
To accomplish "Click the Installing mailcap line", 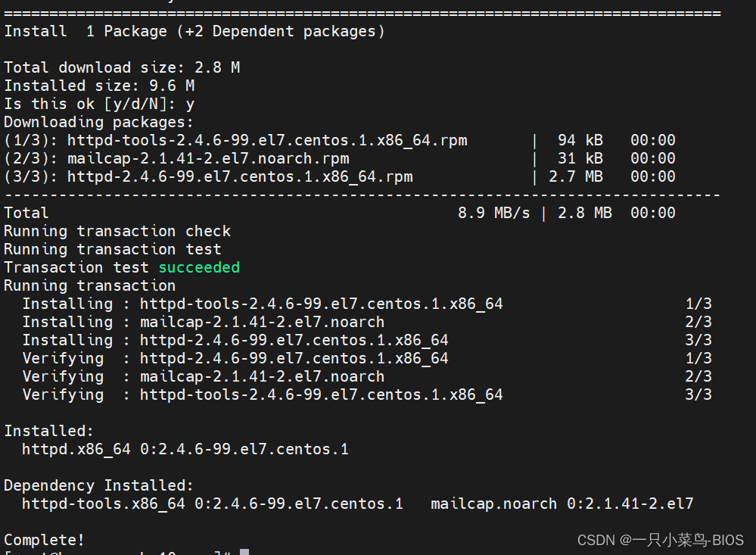I will [x=367, y=322].
